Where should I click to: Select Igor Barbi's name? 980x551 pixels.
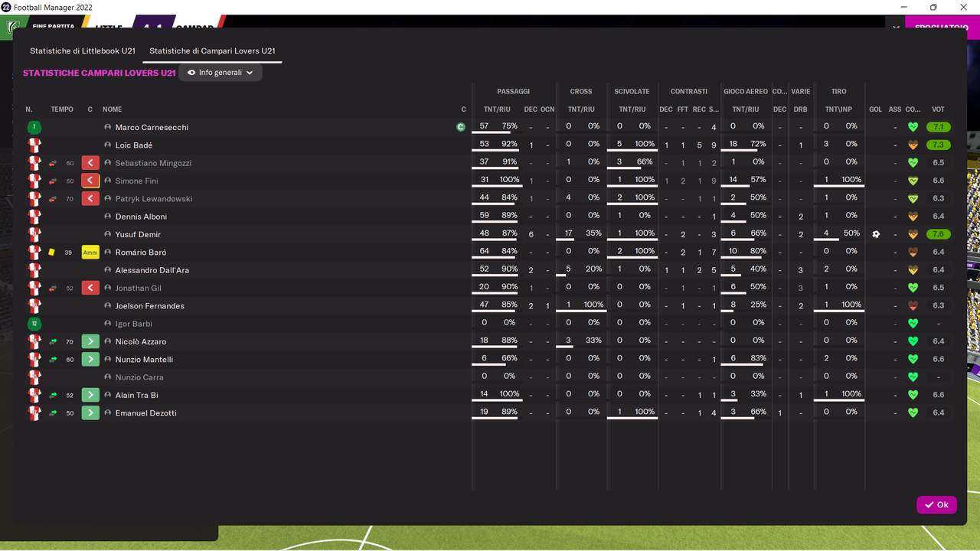click(133, 324)
